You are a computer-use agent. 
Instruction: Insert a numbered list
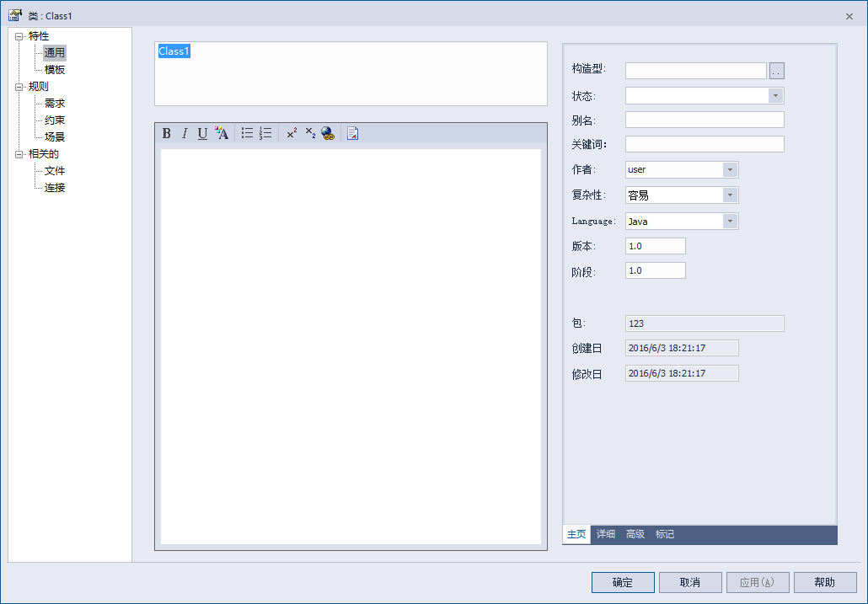click(264, 132)
